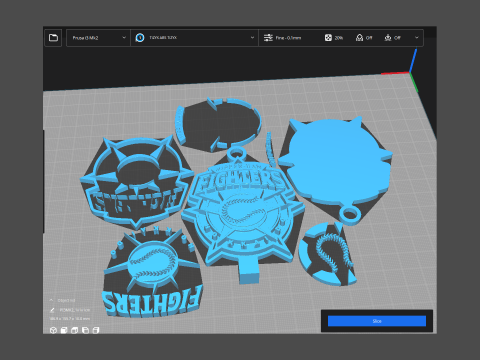Switch to right side view cube icon
Screen dimensions: 480x360
(96, 330)
